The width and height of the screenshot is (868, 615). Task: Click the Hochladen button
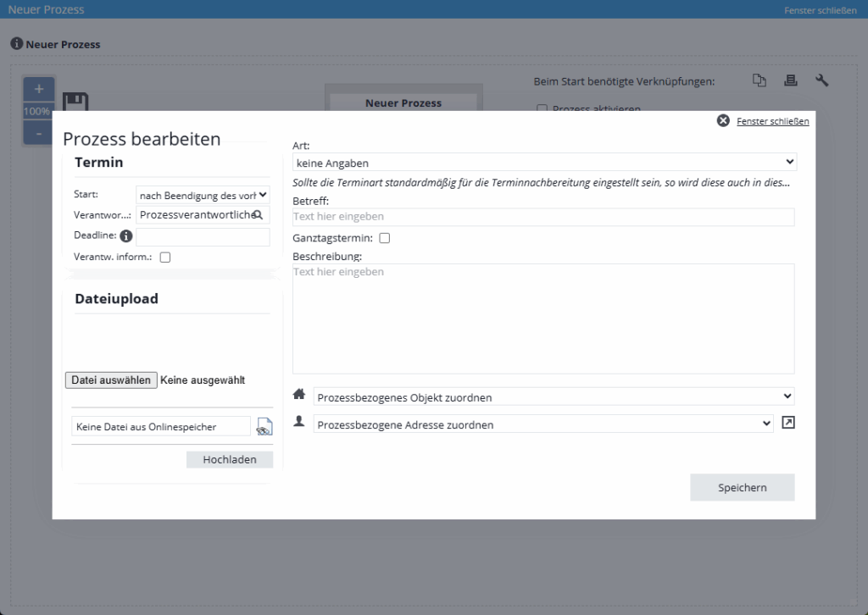[x=230, y=459]
